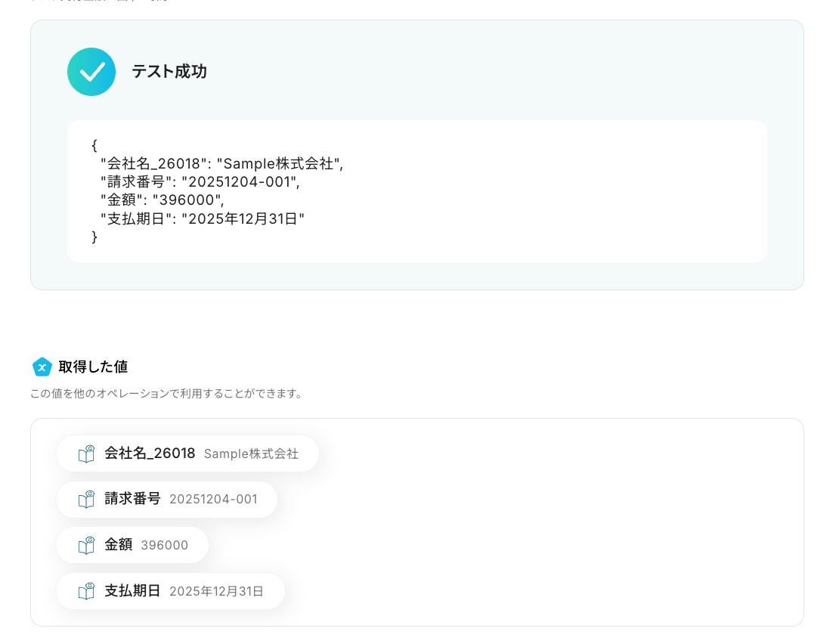This screenshot has width=839, height=644.
Task: Click the 支払期日 line in JSON output
Action: point(203,218)
